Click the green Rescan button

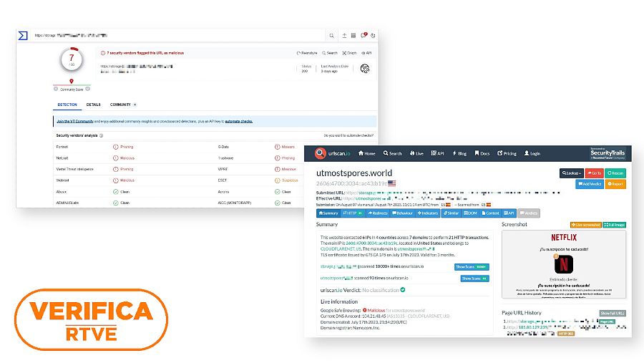point(615,173)
